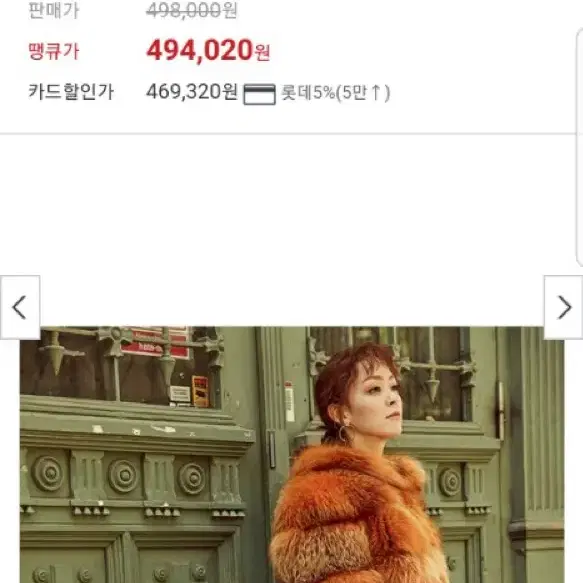Image resolution: width=583 pixels, height=583 pixels.
Task: Click the right-edge side panel handle
Action: (x=580, y=147)
